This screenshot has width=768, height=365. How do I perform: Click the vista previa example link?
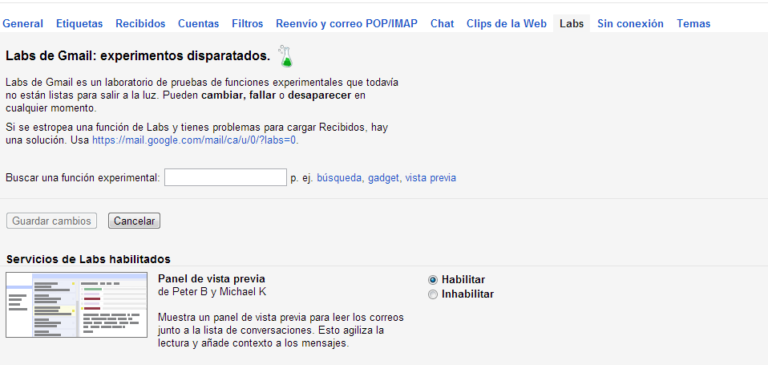(431, 178)
